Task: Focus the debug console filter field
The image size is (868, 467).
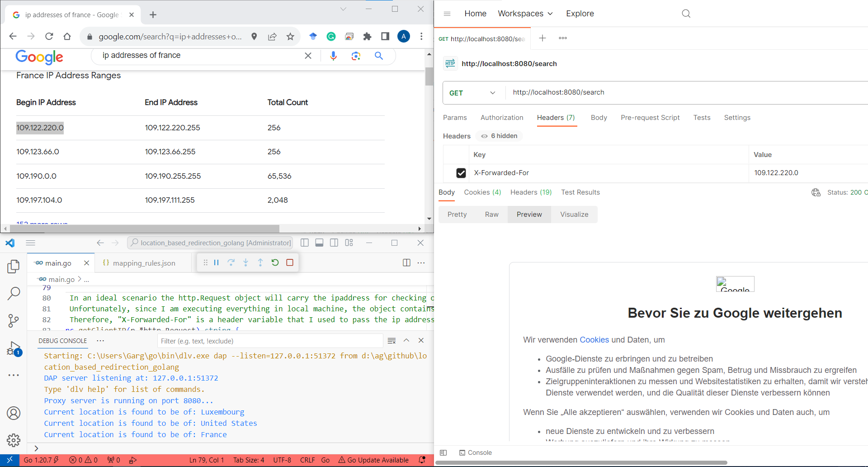Action: click(270, 341)
